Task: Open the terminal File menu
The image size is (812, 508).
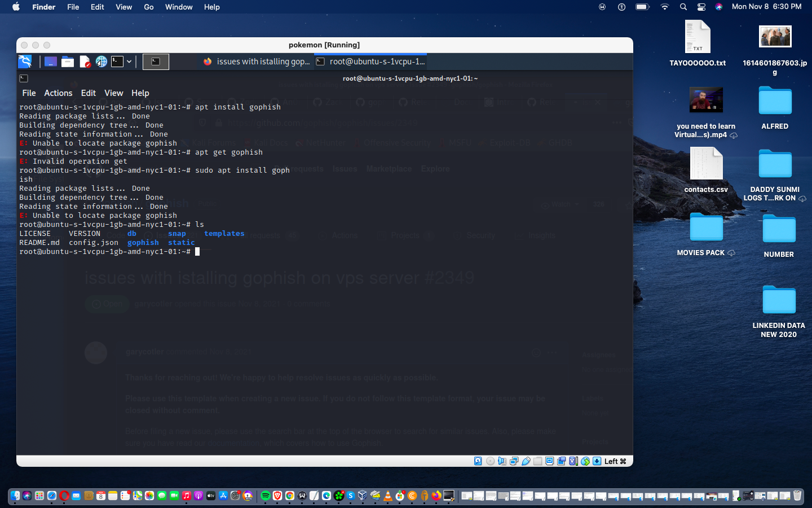Action: [29, 93]
